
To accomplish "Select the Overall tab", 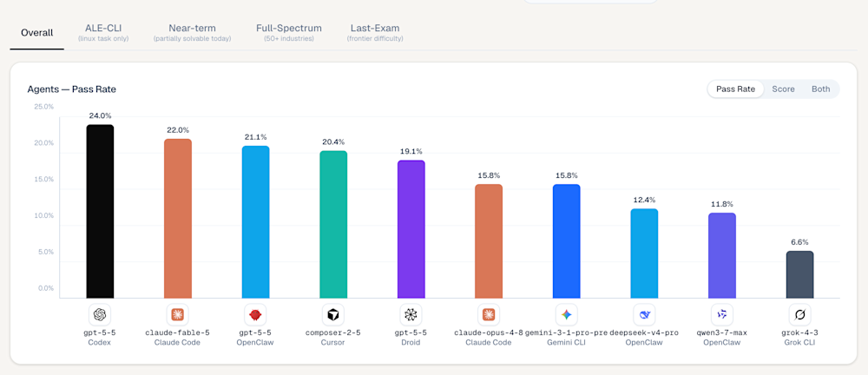I will click(36, 33).
